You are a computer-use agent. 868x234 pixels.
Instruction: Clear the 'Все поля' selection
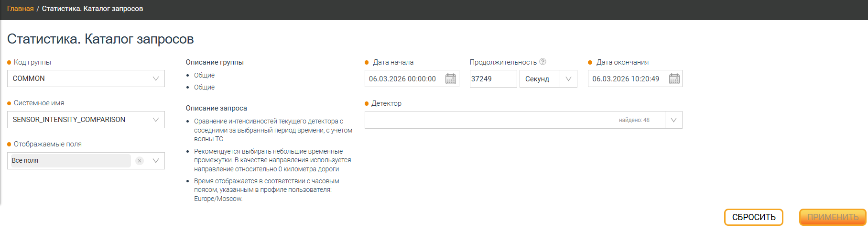tap(139, 161)
